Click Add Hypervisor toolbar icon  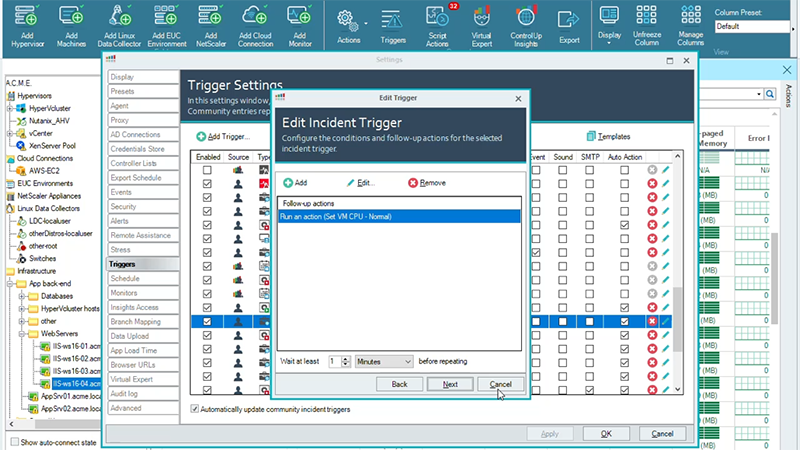[x=27, y=26]
